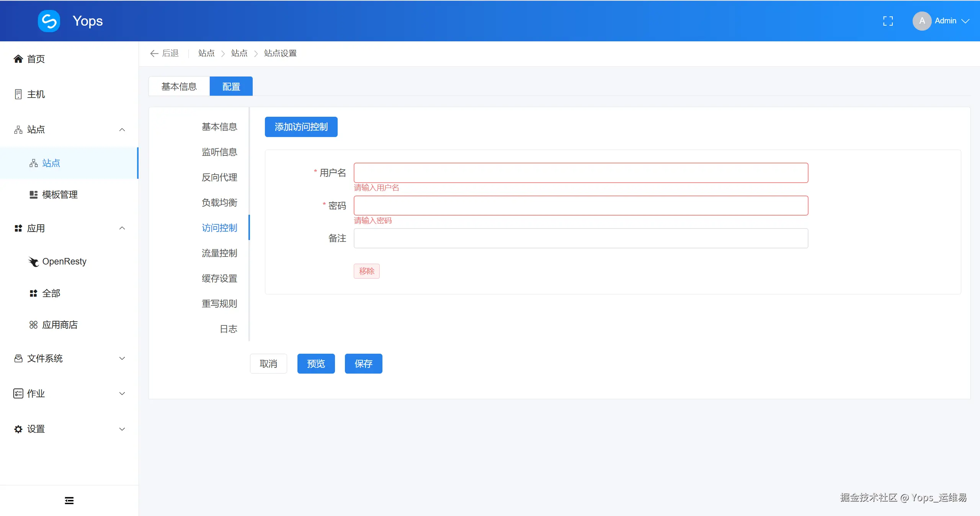This screenshot has width=980, height=516.
Task: Open the 日志 config section
Action: [229, 329]
